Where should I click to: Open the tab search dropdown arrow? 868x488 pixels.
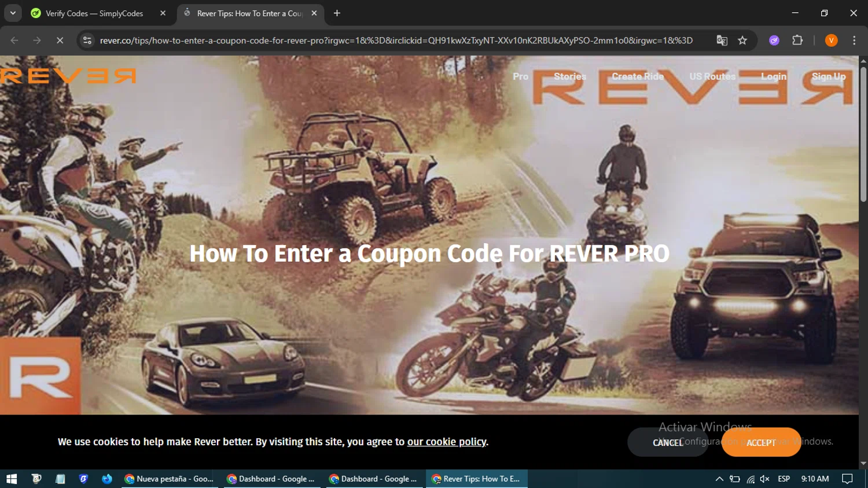13,13
